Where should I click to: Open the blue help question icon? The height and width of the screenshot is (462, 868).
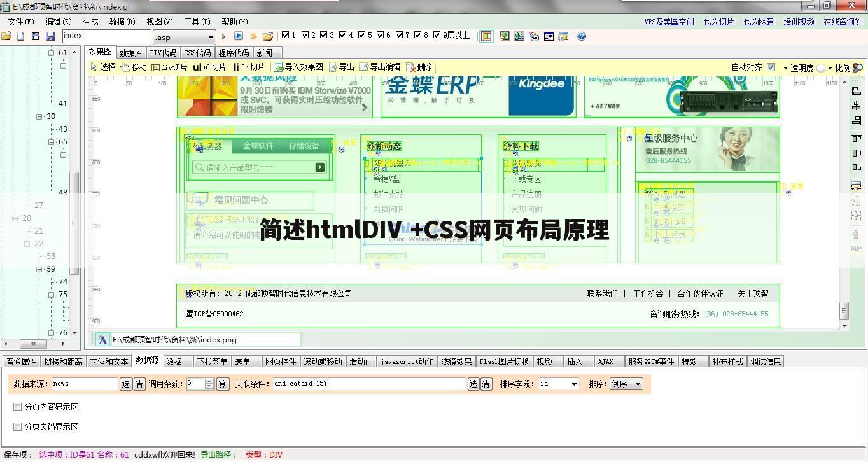[x=582, y=36]
